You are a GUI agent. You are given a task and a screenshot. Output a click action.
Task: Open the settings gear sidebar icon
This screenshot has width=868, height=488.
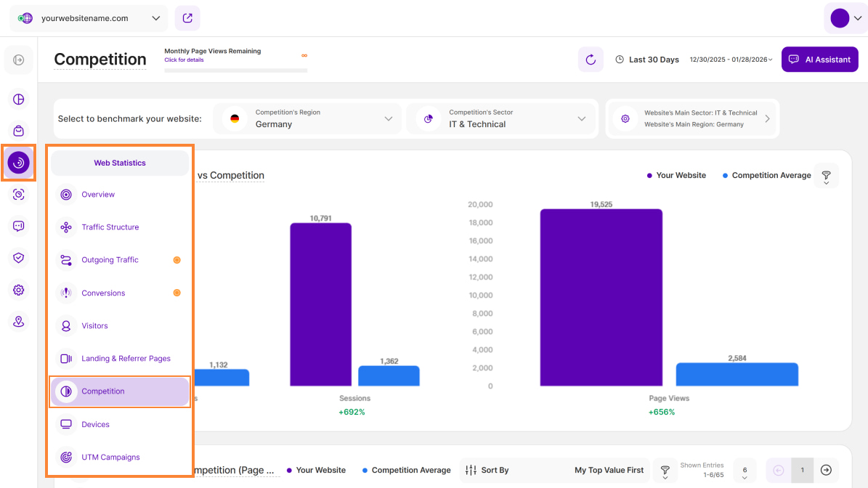coord(19,290)
